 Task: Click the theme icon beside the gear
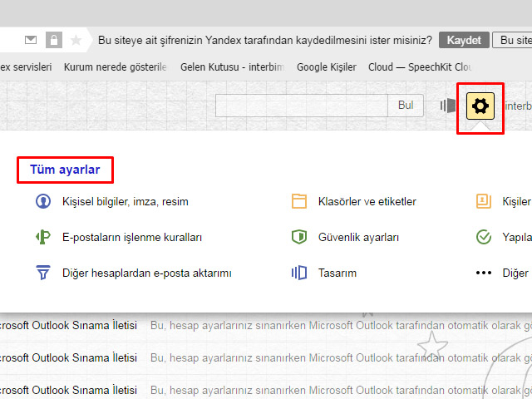point(449,106)
